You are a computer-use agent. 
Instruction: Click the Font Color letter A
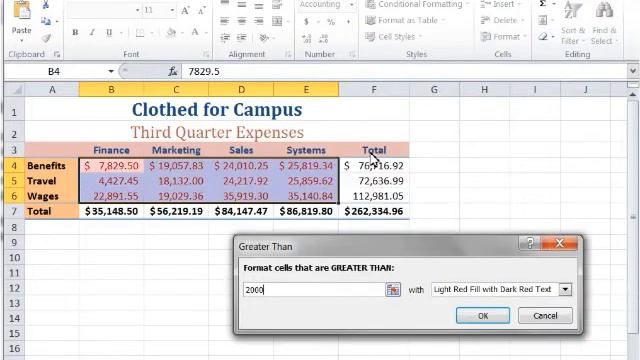[x=195, y=33]
